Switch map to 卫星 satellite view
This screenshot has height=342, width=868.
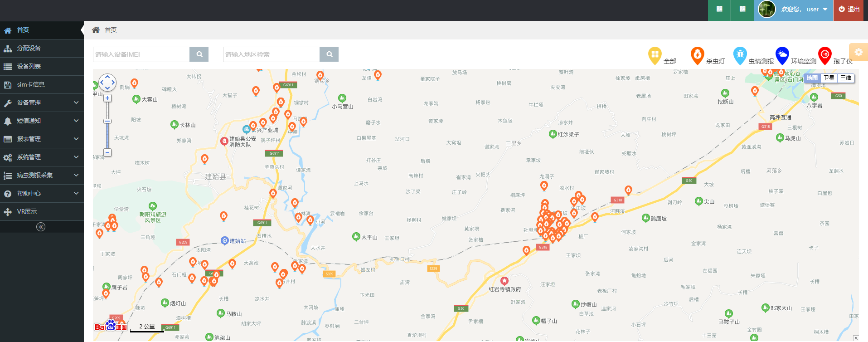pyautogui.click(x=829, y=78)
